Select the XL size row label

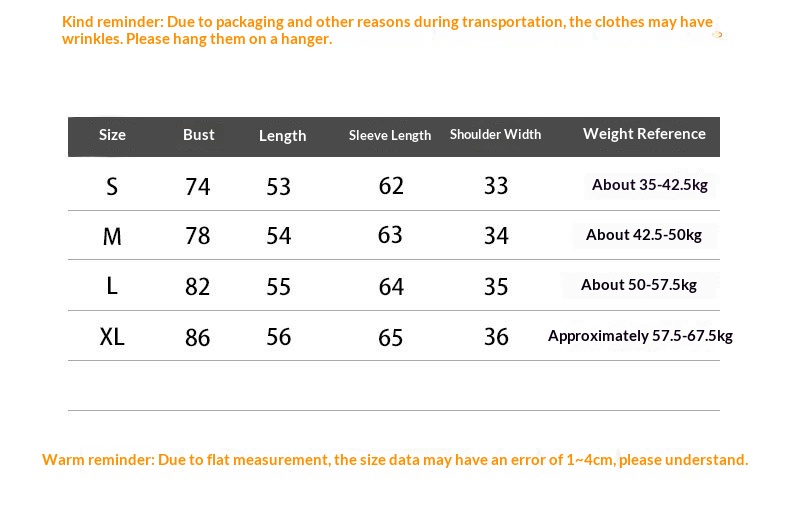coord(112,337)
